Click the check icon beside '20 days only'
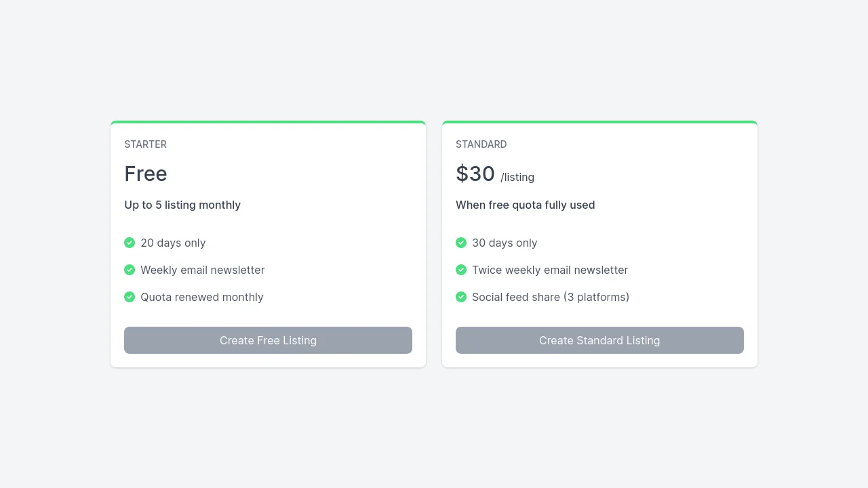This screenshot has width=868, height=488. point(130,243)
